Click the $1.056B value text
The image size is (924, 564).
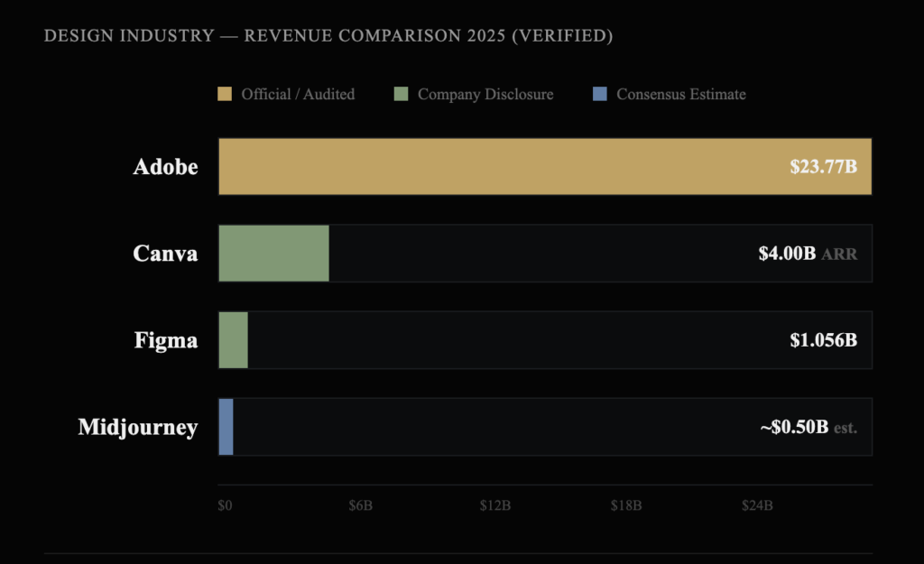[x=823, y=340]
